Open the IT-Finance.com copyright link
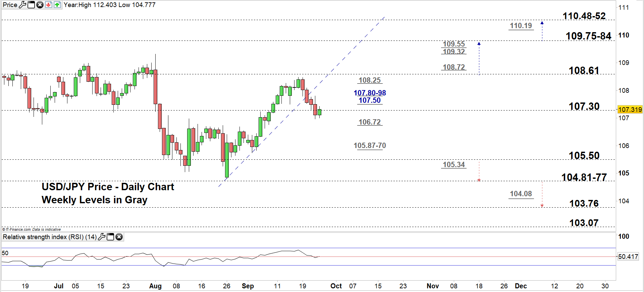Image resolution: width=644 pixels, height=292 pixels. pyautogui.click(x=17, y=229)
